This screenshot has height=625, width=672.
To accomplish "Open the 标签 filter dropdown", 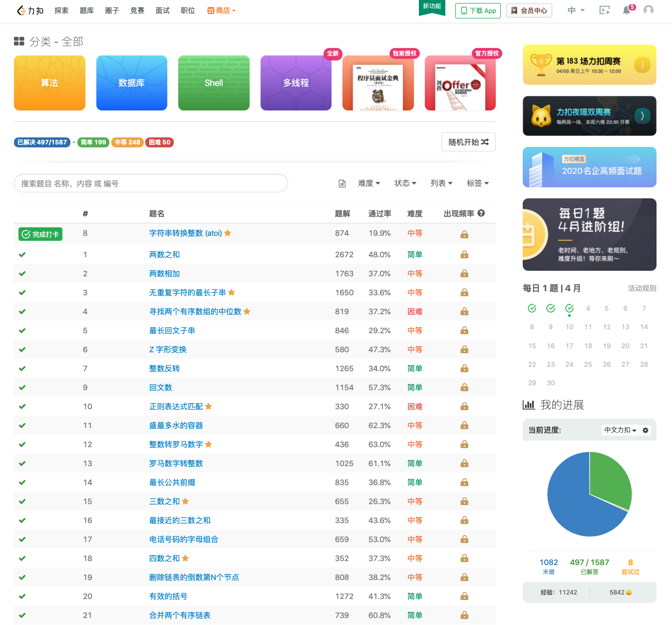I will (x=477, y=183).
